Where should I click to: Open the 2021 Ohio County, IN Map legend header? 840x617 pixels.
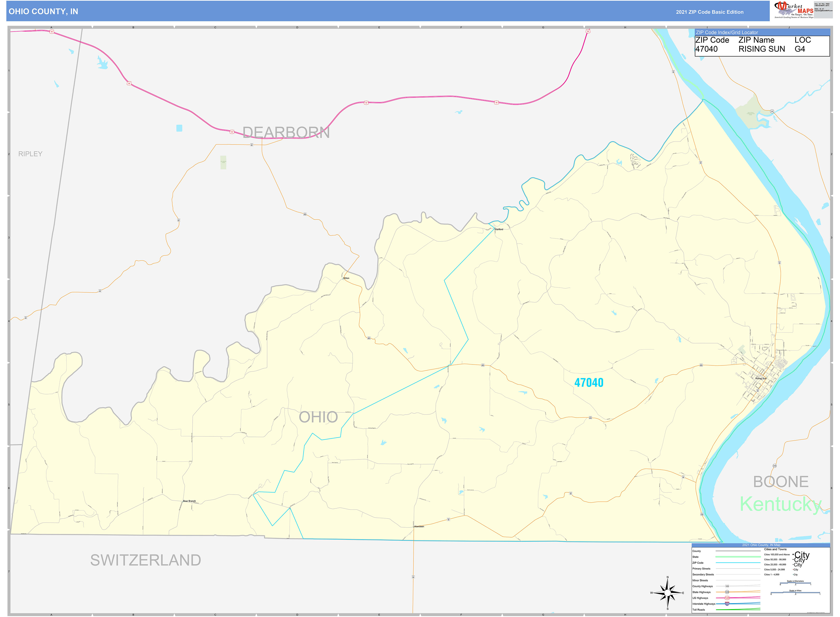coord(762,545)
